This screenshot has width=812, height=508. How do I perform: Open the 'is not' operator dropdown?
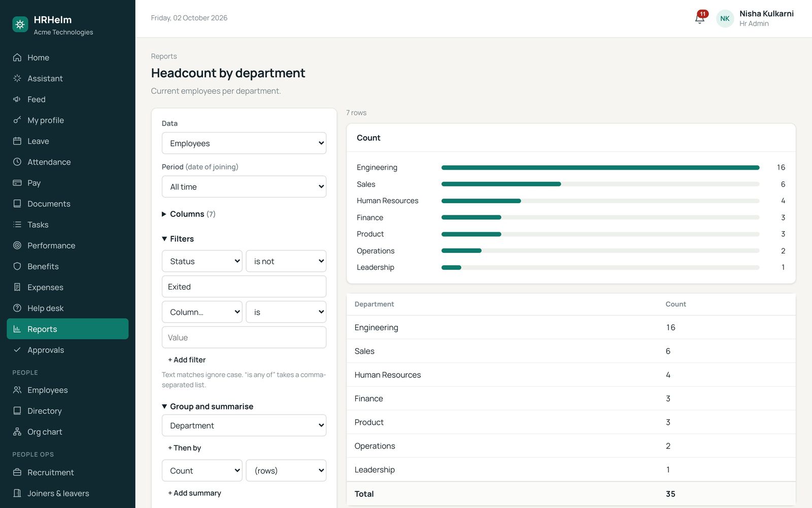[286, 261]
